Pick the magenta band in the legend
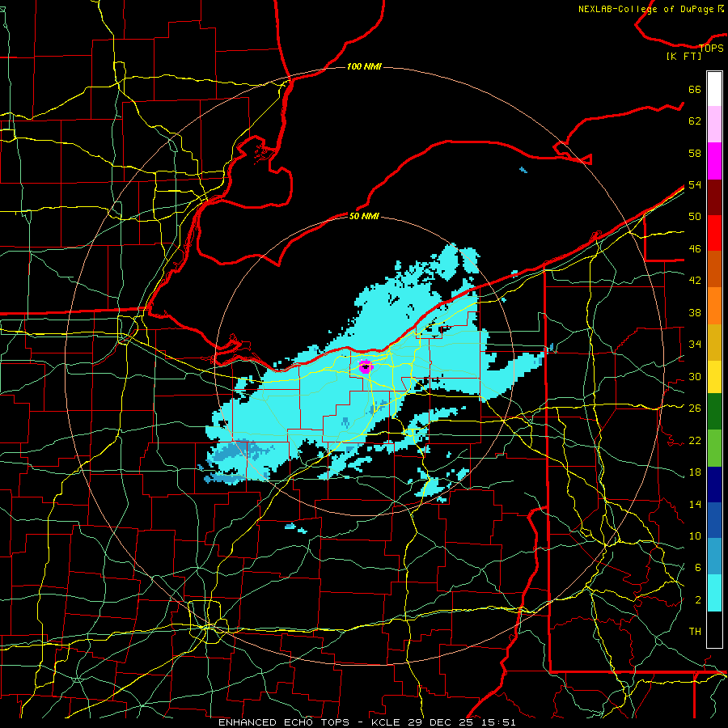The image size is (728, 728). (714, 161)
